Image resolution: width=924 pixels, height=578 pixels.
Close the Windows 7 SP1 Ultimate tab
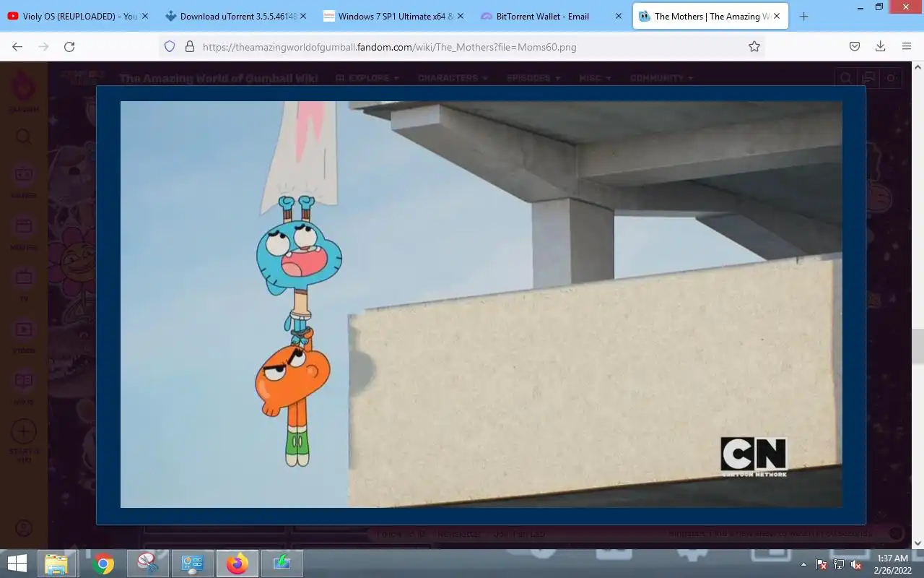tap(461, 16)
